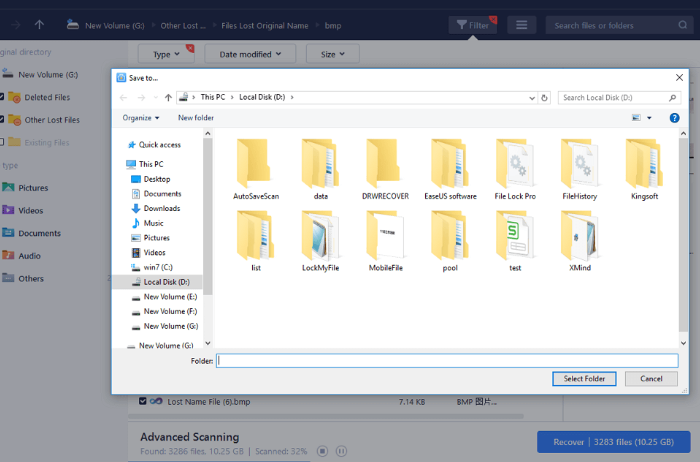Open the Pictures file type category
The width and height of the screenshot is (700, 462).
click(x=25, y=187)
